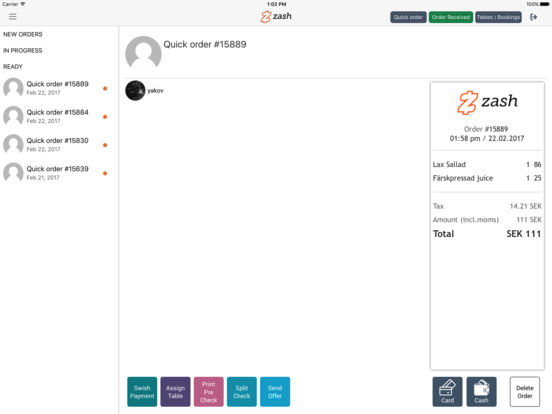The width and height of the screenshot is (552, 414).
Task: Select Quick order #15884 in list
Action: (56, 116)
